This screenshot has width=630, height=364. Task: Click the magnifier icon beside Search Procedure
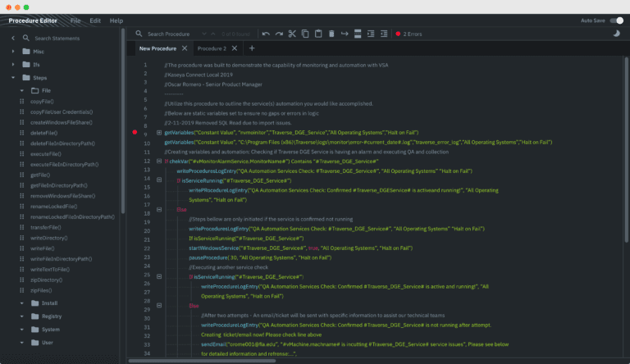(139, 34)
